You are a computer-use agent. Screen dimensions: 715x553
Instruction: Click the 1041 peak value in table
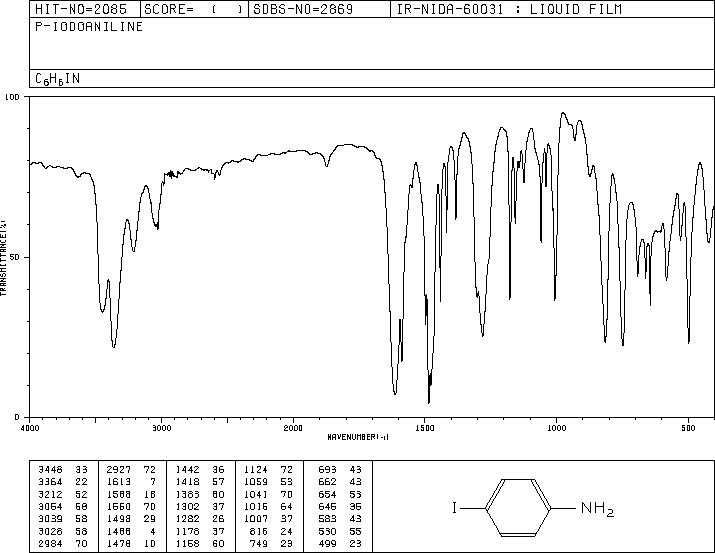[256, 494]
